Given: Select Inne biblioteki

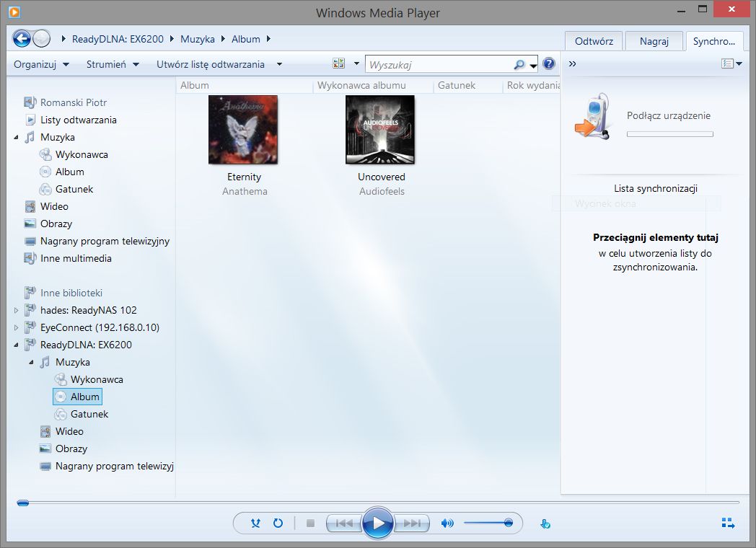Looking at the screenshot, I should (x=71, y=293).
